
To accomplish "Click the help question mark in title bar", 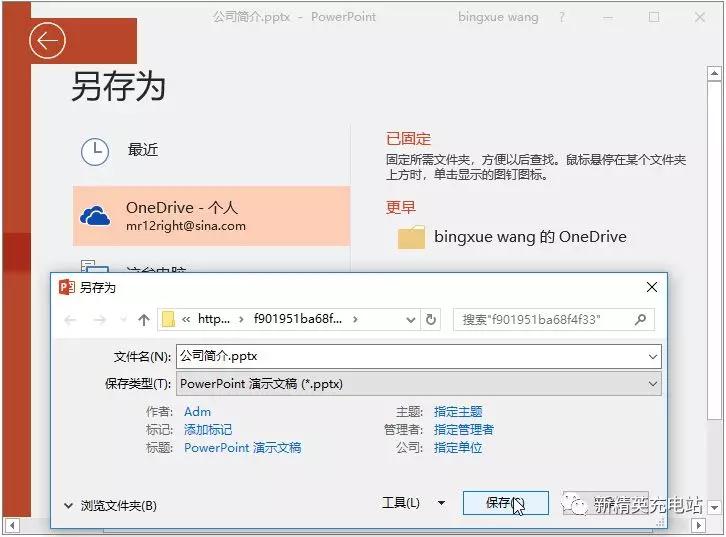I will pos(562,18).
